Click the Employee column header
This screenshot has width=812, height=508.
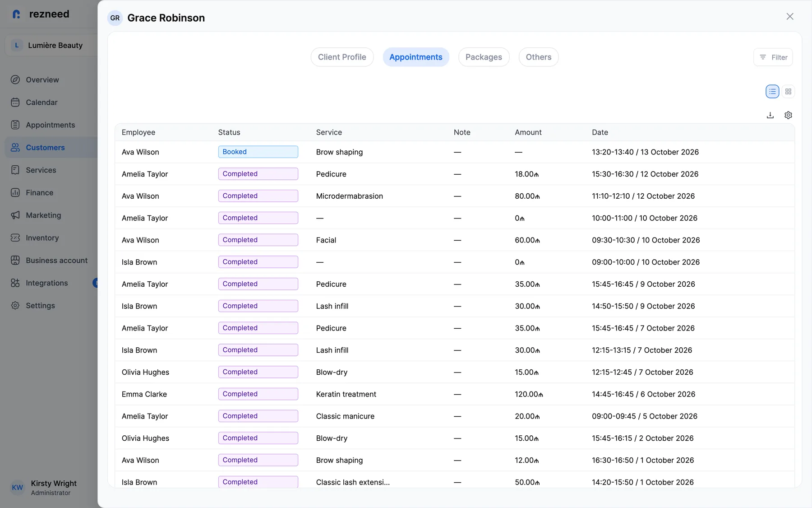(x=138, y=132)
